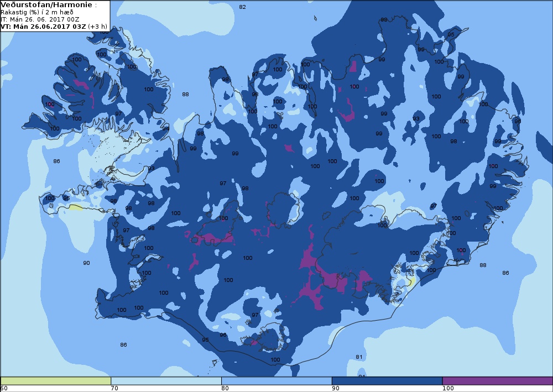553x392 pixels.
Task: Click the humidity value 82 on the map
Action: [242, 7]
